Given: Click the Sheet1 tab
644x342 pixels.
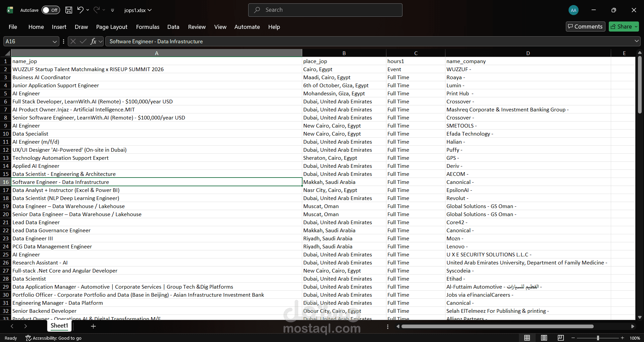Looking at the screenshot, I should 59,326.
